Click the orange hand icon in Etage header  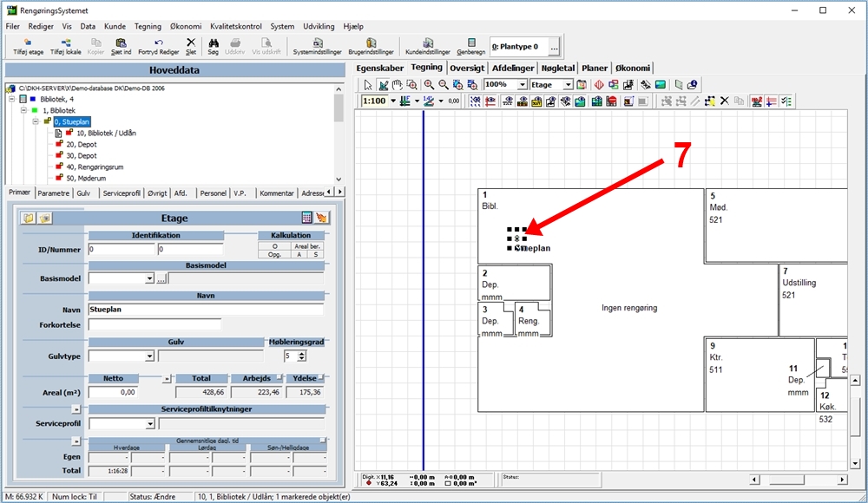[321, 218]
